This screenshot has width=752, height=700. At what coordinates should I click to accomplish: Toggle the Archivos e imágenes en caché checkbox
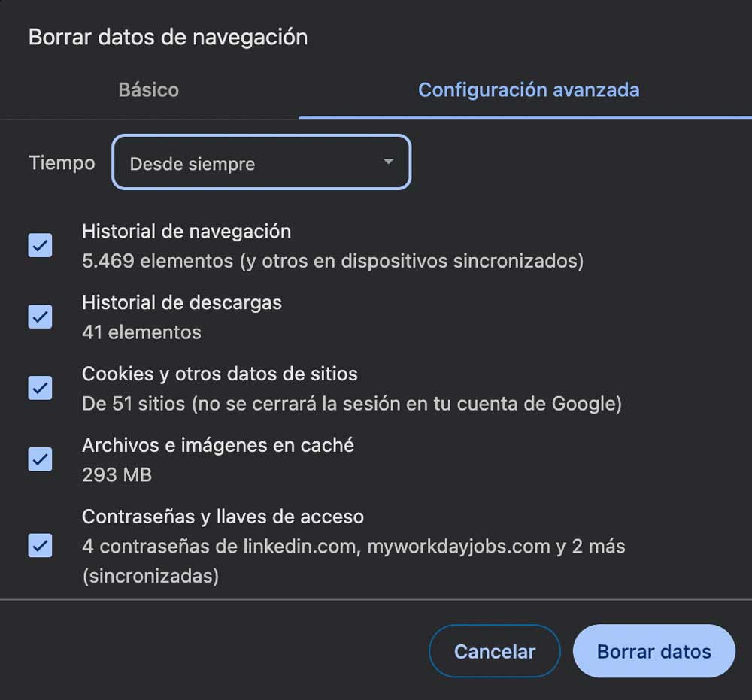(x=39, y=459)
